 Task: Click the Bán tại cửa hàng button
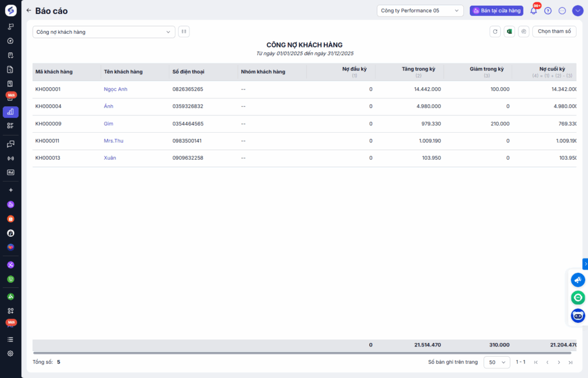coord(496,10)
